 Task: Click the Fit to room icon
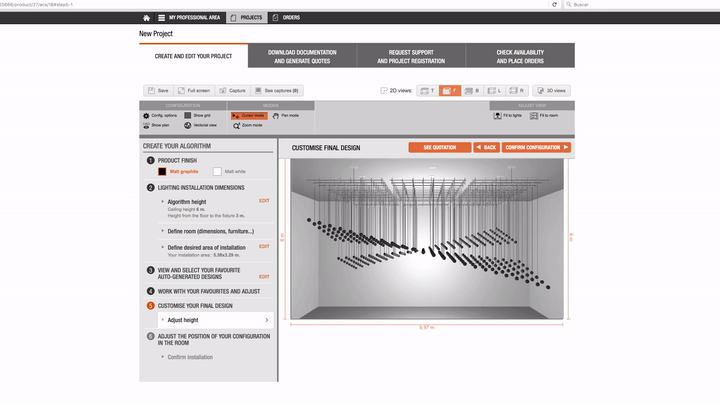click(533, 116)
